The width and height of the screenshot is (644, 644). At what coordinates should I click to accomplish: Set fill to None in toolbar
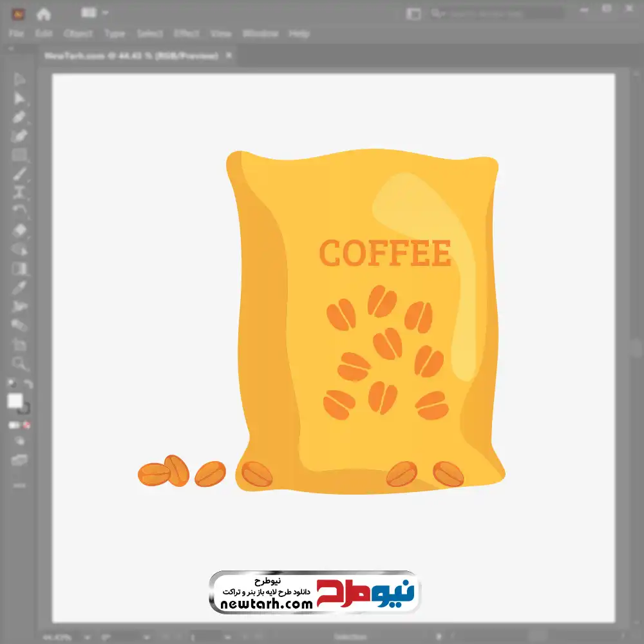[27, 425]
